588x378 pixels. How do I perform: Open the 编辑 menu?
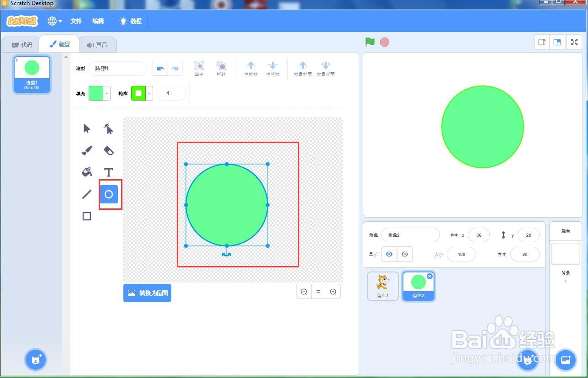[98, 21]
